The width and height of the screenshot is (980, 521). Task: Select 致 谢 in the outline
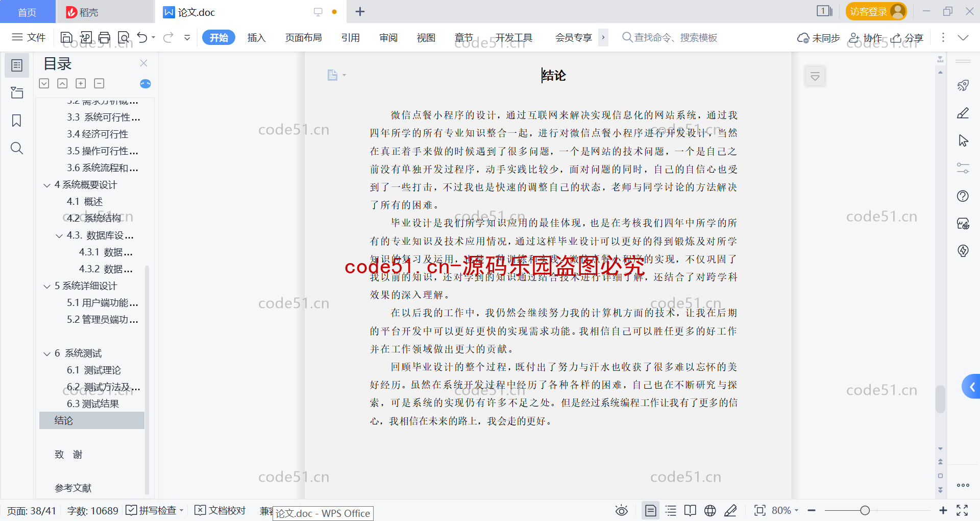[68, 455]
